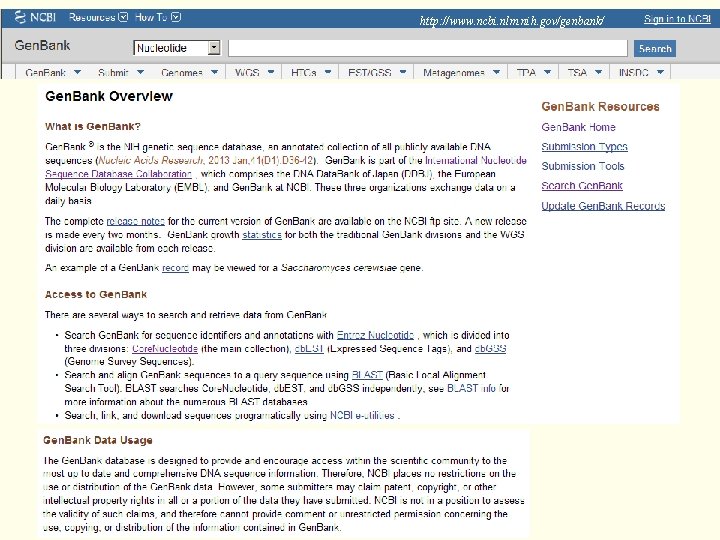
Task: Open Submission Tools link
Action: coord(583,166)
